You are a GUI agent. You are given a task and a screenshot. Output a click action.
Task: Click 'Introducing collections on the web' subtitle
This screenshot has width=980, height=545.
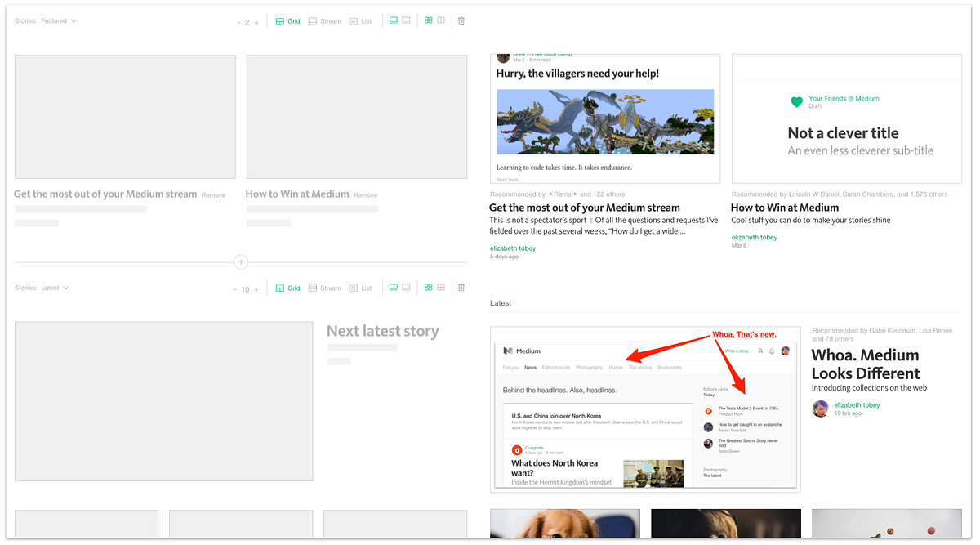[869, 388]
